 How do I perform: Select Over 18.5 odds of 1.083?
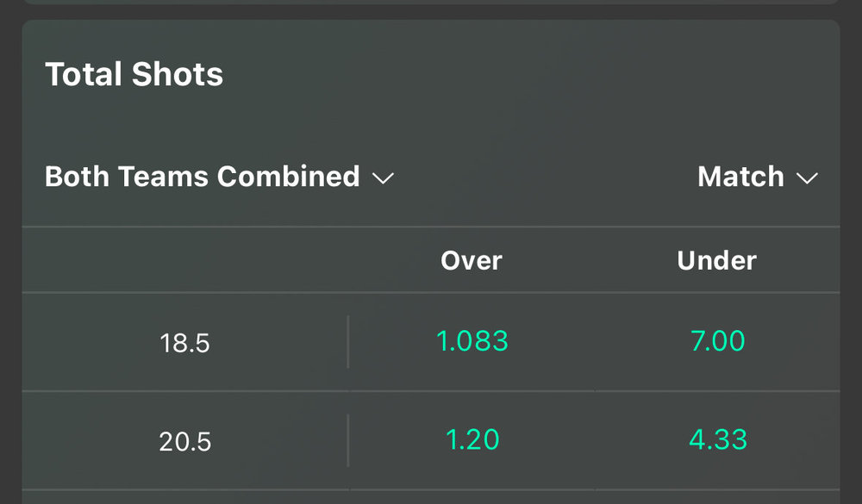point(472,342)
